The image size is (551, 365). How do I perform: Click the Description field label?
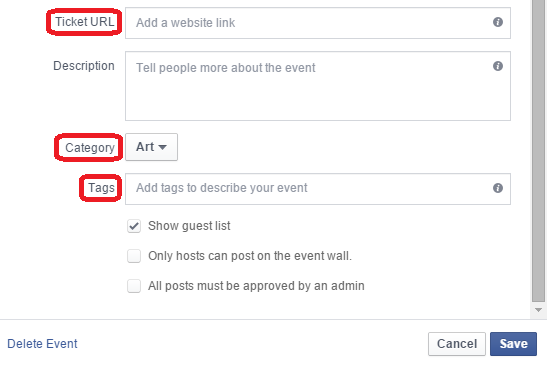[84, 66]
